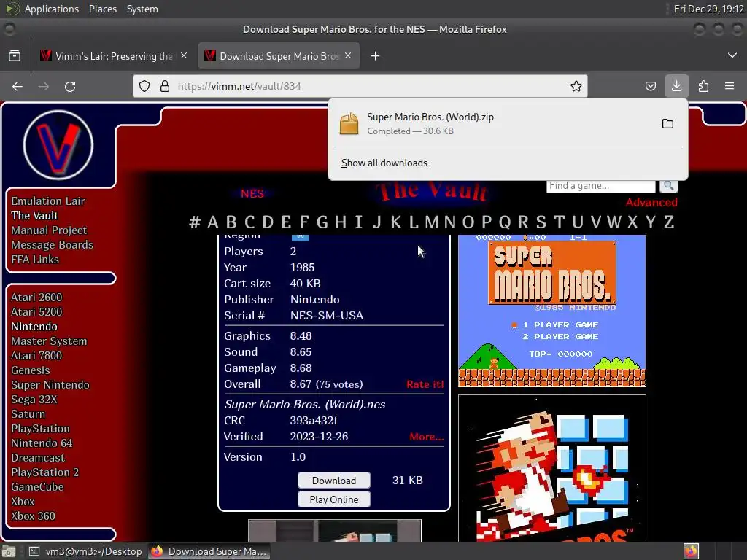747x560 pixels.
Task: Show downloaded zip in folder
Action: 667,124
